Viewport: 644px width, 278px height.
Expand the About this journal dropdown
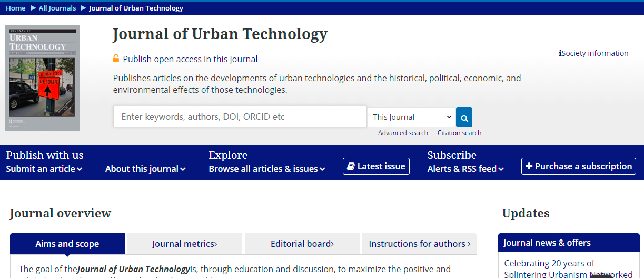point(145,169)
